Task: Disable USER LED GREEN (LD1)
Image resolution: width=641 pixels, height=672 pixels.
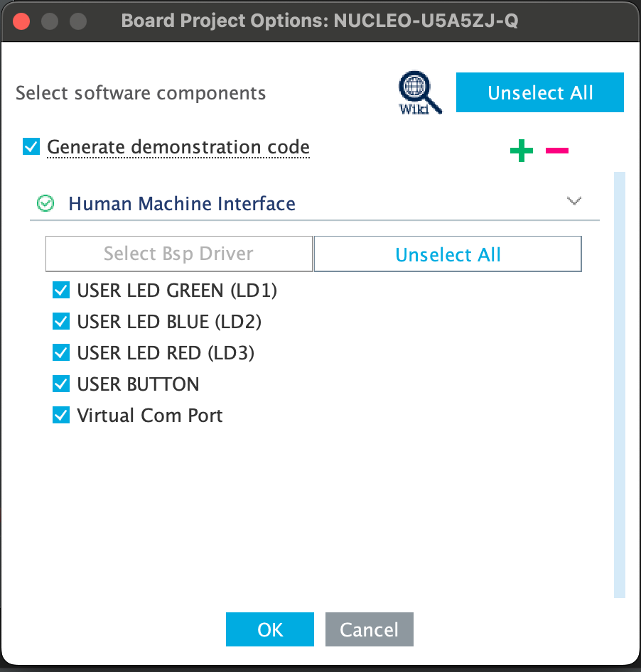Action: coord(61,290)
